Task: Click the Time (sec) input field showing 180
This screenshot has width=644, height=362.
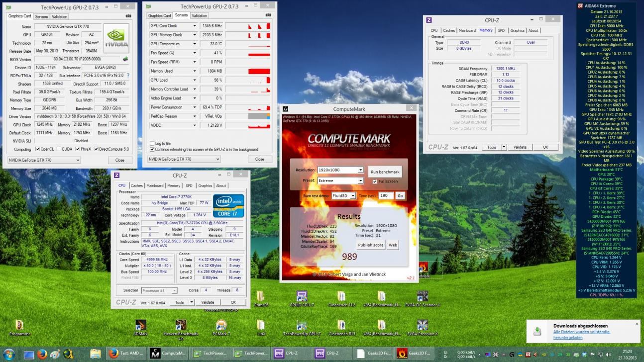Action: click(x=386, y=196)
